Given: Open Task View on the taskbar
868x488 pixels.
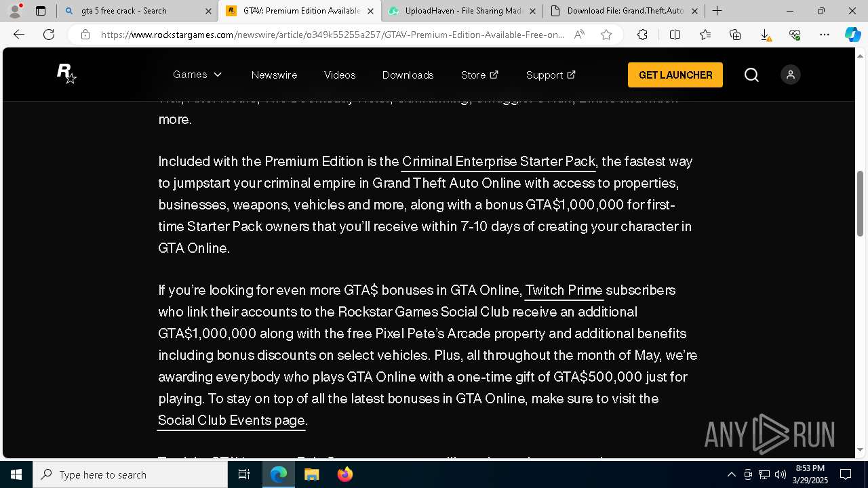Looking at the screenshot, I should click(x=244, y=474).
